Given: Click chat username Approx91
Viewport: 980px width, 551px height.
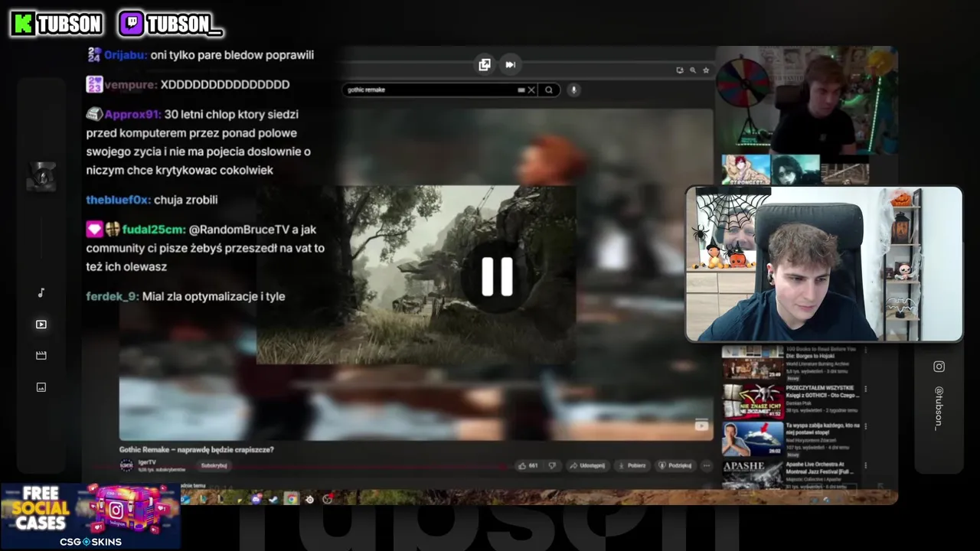Looking at the screenshot, I should [132, 115].
